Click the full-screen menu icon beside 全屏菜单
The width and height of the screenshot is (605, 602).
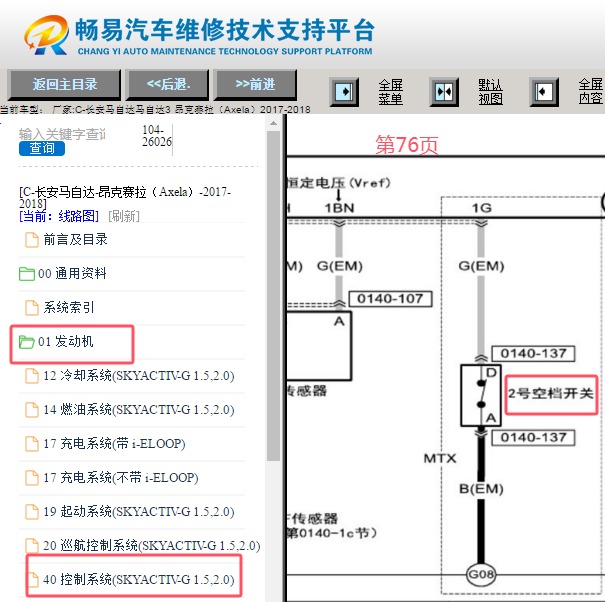tap(344, 92)
